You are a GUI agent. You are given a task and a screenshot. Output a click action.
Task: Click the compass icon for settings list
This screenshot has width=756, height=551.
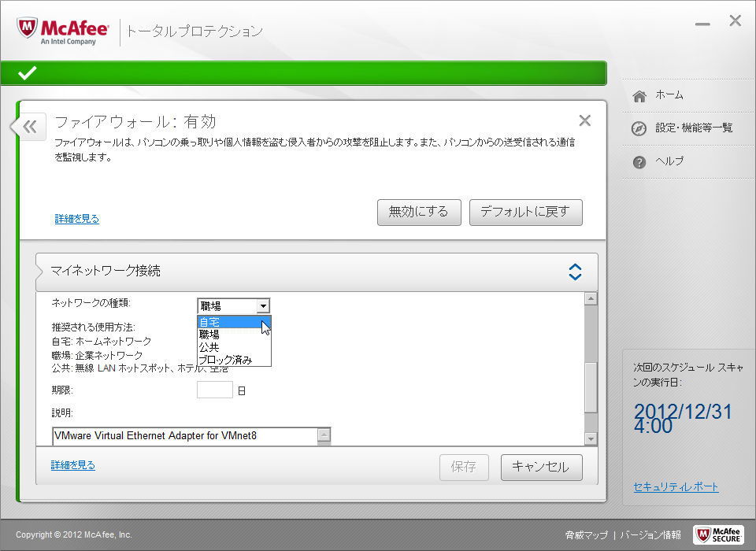click(x=639, y=128)
